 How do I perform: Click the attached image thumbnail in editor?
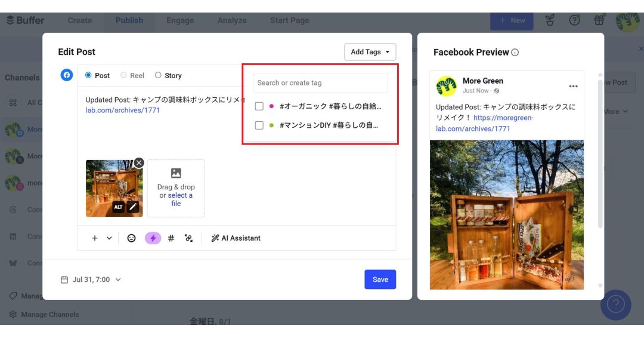[114, 188]
